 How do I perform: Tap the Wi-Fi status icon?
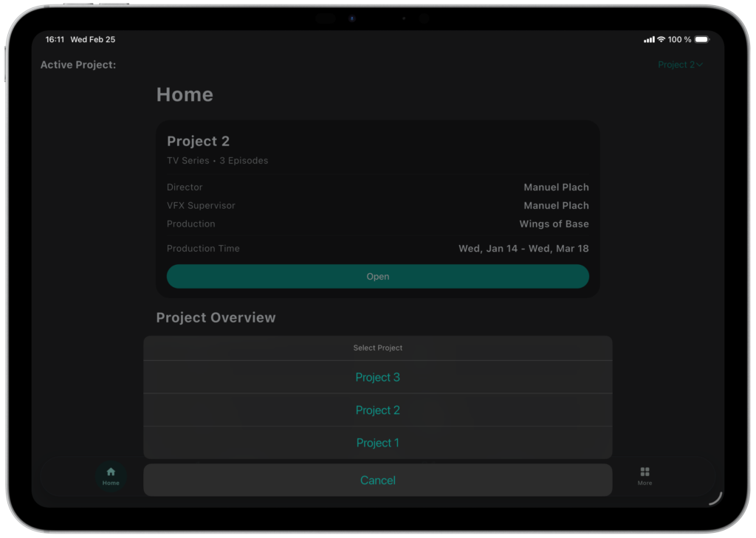661,40
